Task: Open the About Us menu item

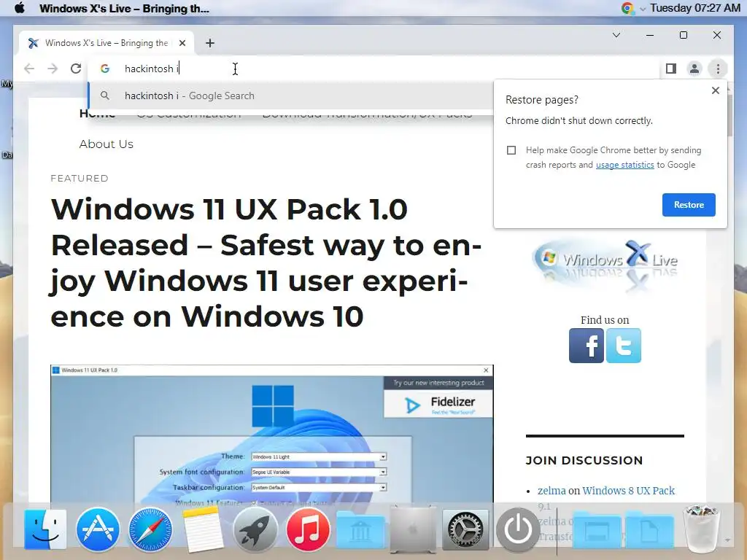Action: [x=107, y=144]
